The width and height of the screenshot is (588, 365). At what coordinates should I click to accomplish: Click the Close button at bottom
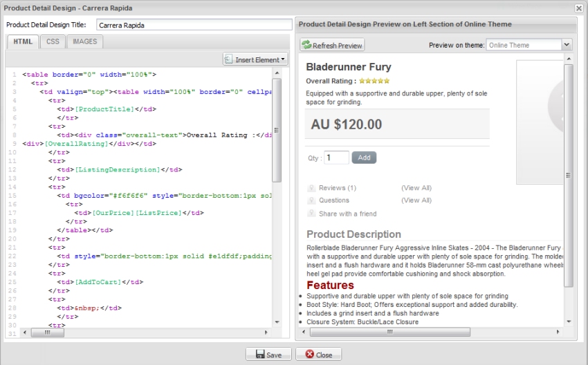tap(318, 354)
